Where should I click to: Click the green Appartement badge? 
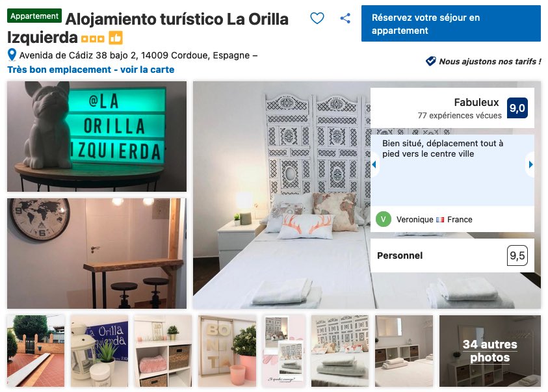34,16
